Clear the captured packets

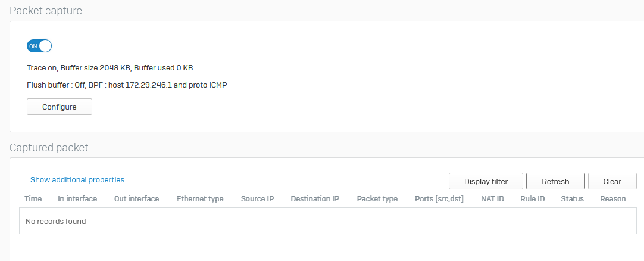tap(612, 181)
